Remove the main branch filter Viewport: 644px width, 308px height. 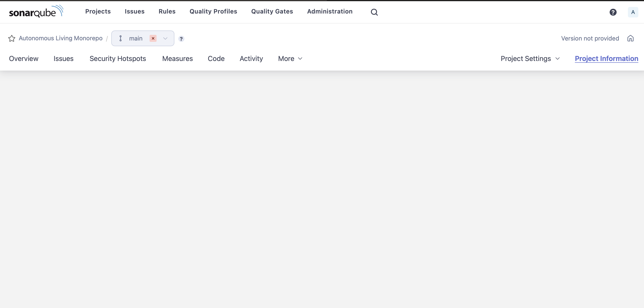tap(153, 38)
